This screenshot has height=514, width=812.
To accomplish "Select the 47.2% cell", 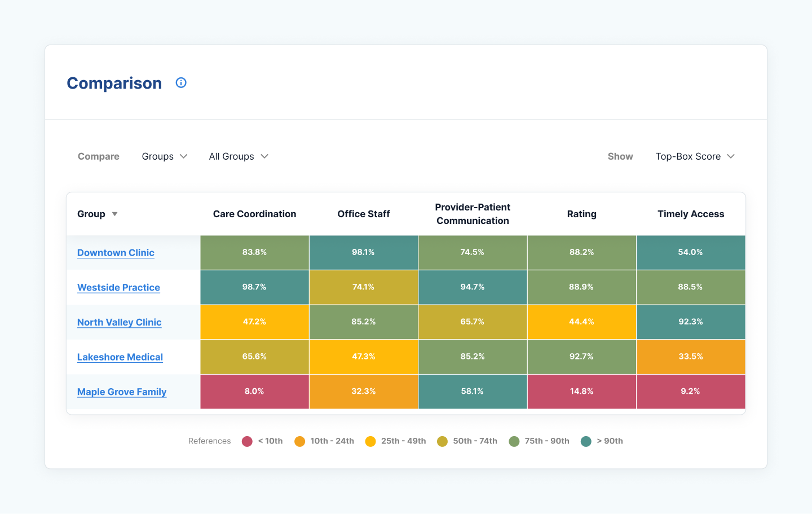I will tap(255, 322).
